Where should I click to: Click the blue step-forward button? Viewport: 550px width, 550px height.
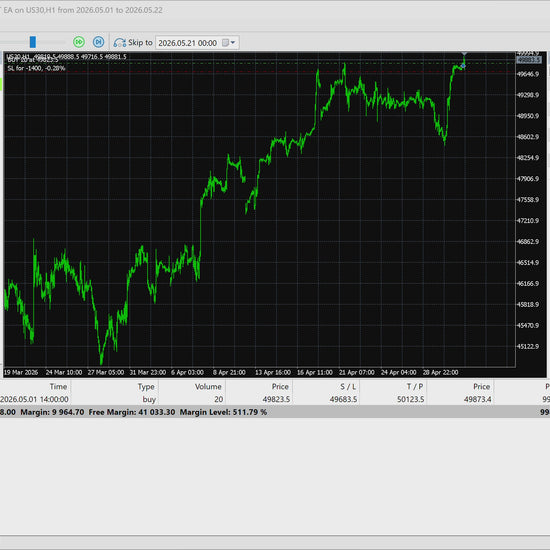click(x=99, y=42)
